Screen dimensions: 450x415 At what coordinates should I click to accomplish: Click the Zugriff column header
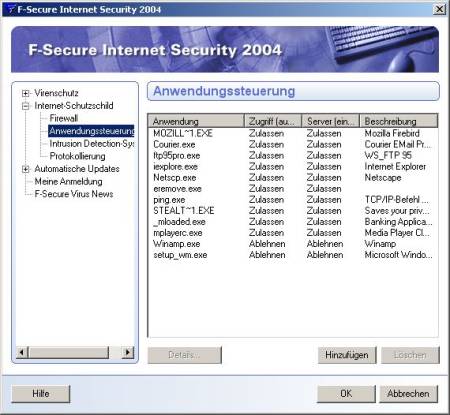pos(273,121)
